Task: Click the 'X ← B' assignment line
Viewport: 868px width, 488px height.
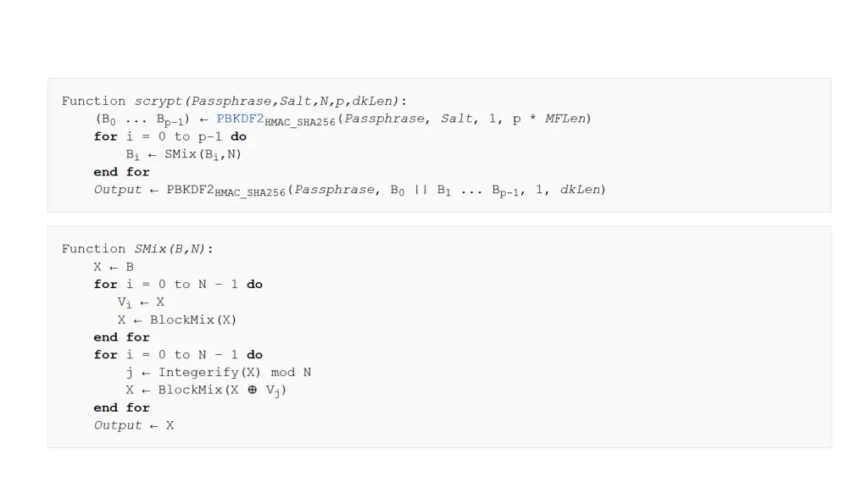Action: [x=114, y=267]
